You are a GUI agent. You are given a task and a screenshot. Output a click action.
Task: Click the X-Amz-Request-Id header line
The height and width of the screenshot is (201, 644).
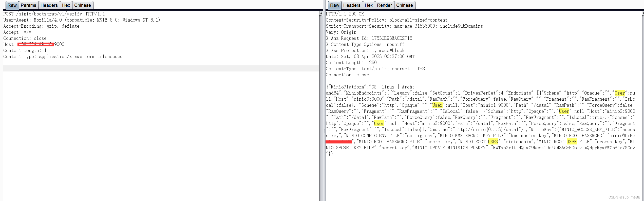pos(369,38)
